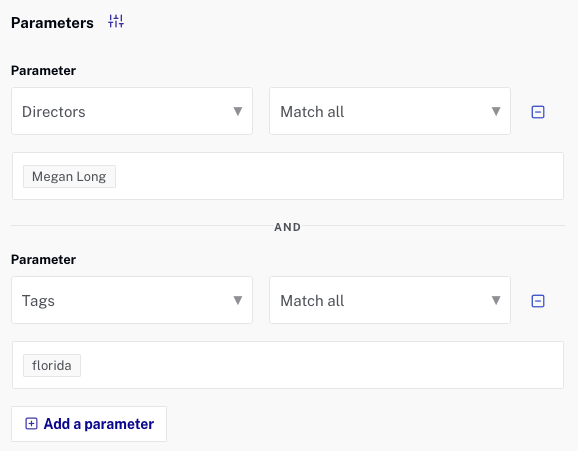Click the Parameter label above Directors
This screenshot has height=451, width=578.
point(43,70)
